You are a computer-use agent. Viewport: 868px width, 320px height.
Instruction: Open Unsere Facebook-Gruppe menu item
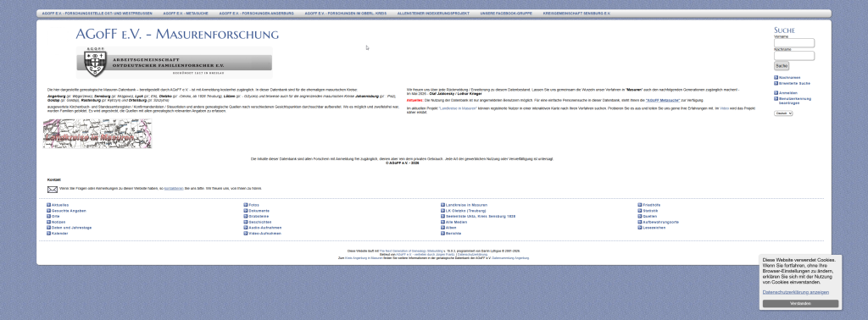506,13
